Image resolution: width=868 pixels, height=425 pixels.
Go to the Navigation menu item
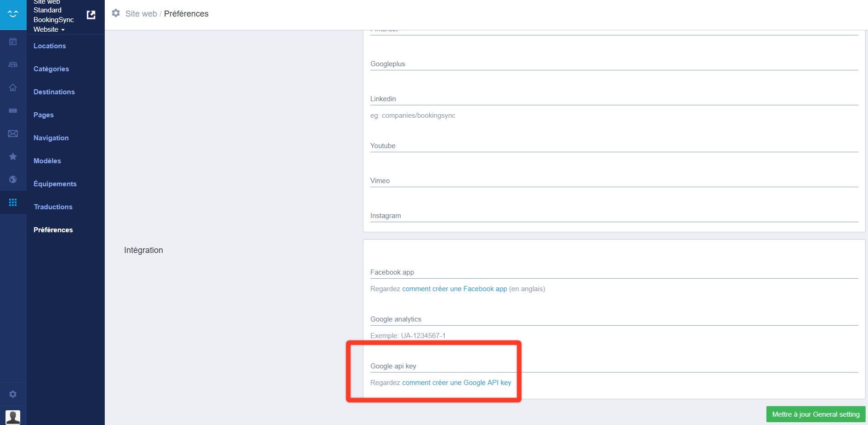[51, 138]
